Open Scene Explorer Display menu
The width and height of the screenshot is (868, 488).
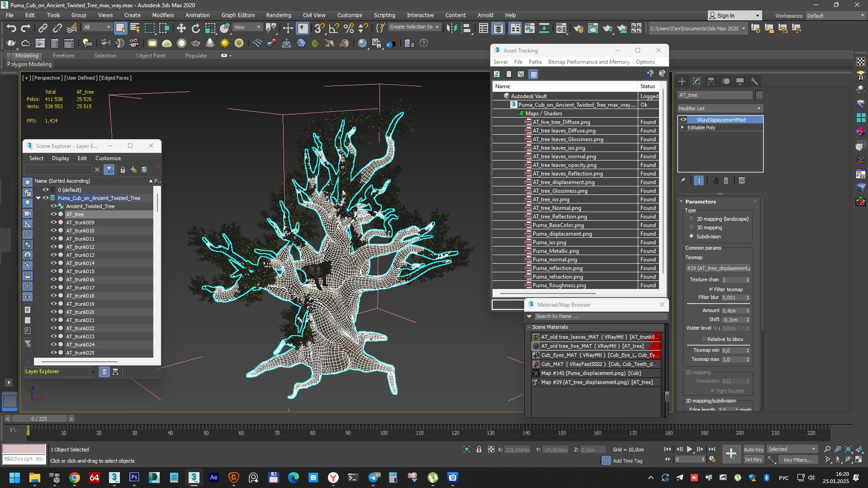click(x=60, y=158)
